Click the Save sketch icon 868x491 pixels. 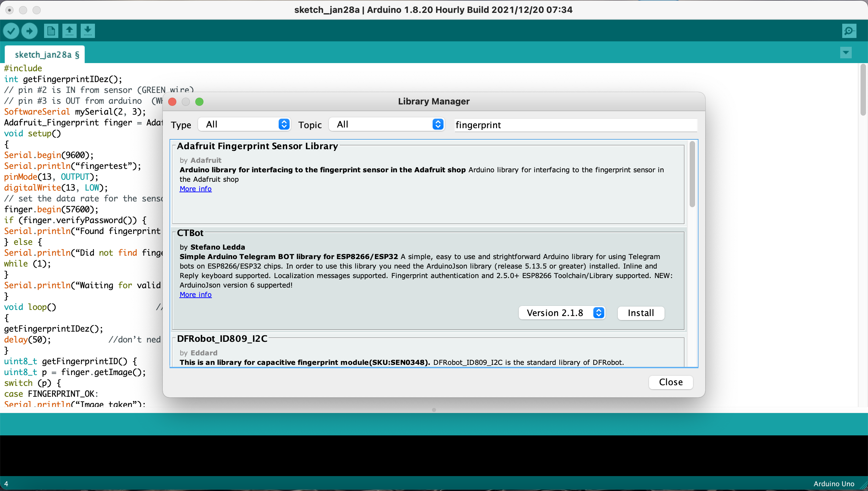[x=87, y=31]
